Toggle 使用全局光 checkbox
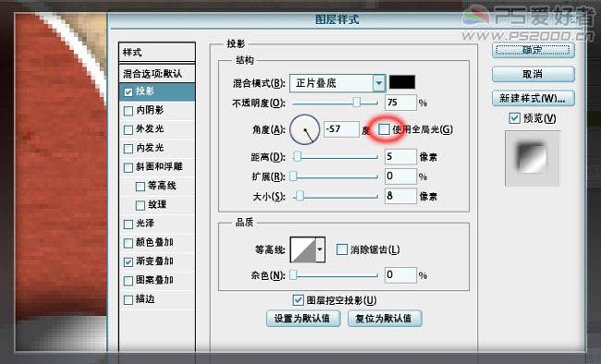Image resolution: width=601 pixels, height=364 pixels. pyautogui.click(x=384, y=129)
